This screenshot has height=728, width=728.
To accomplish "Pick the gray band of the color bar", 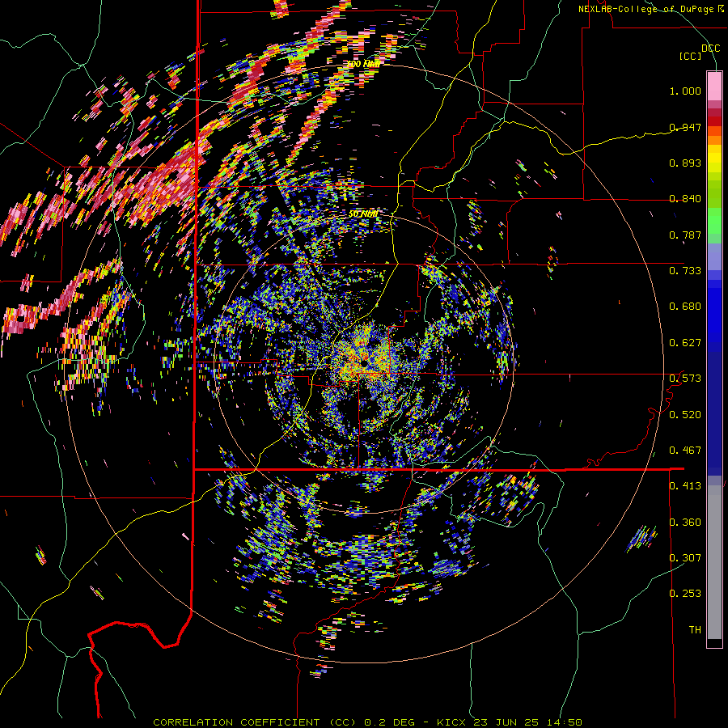I will [714, 562].
